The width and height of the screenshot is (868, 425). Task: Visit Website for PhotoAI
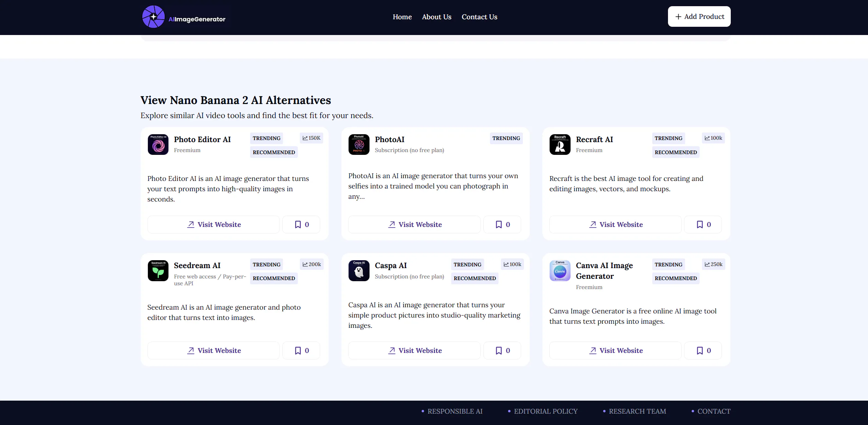[414, 225]
